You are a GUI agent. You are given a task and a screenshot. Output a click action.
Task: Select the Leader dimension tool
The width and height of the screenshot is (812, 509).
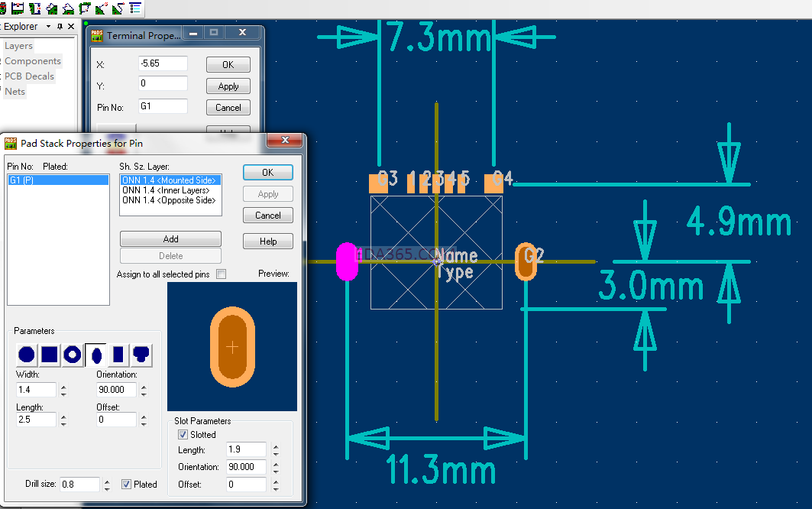point(118,8)
